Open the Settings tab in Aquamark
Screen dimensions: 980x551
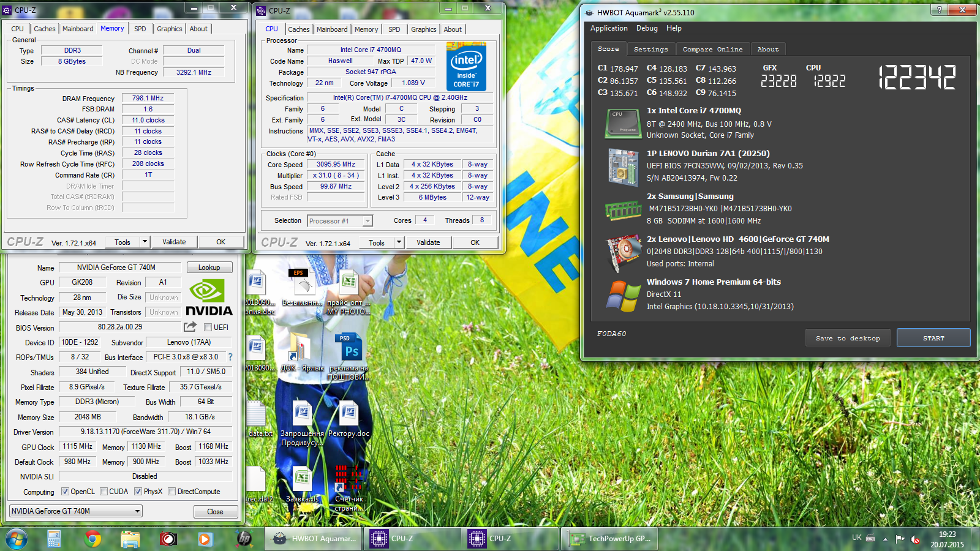tap(650, 50)
